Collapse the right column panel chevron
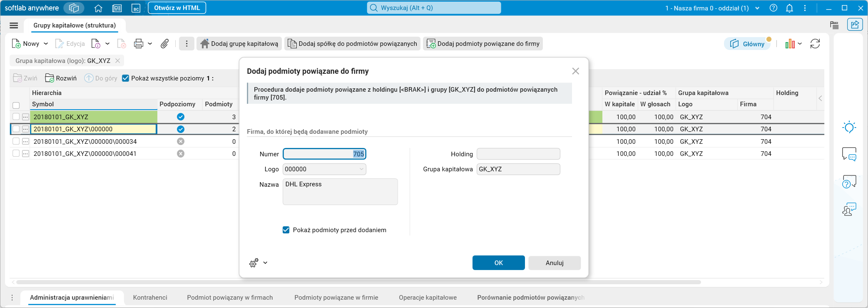The image size is (868, 308). [x=820, y=98]
